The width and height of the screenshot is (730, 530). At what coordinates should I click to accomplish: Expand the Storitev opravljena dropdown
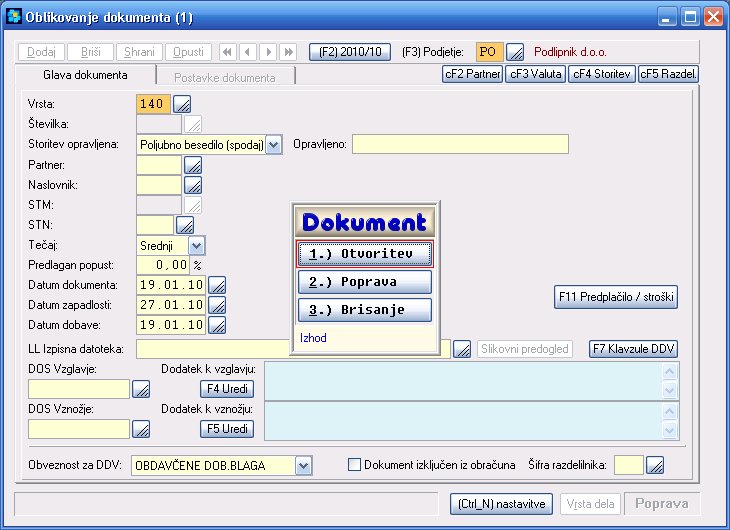coord(274,145)
